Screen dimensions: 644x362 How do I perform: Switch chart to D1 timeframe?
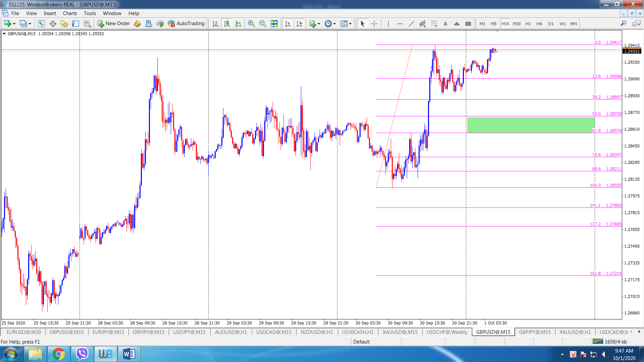pyautogui.click(x=551, y=24)
